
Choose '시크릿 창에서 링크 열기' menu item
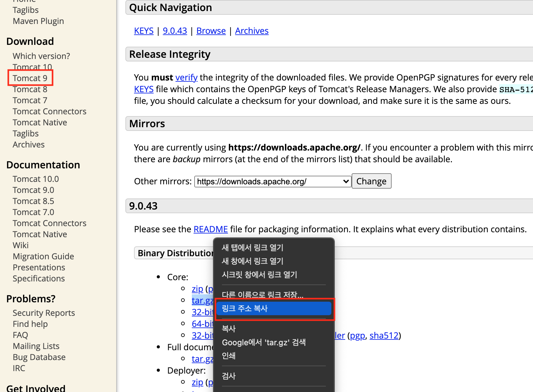point(274,275)
